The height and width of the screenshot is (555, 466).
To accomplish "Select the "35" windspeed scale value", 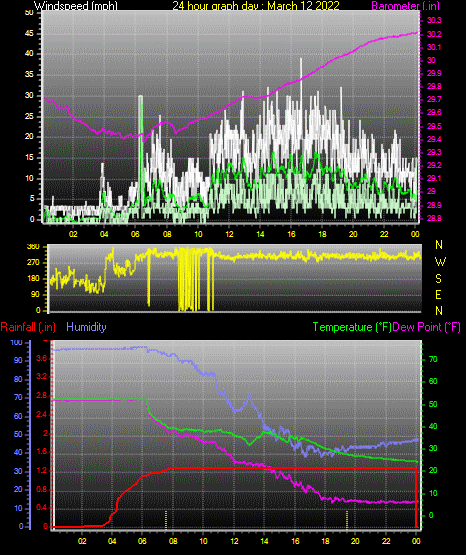I will pyautogui.click(x=29, y=75).
